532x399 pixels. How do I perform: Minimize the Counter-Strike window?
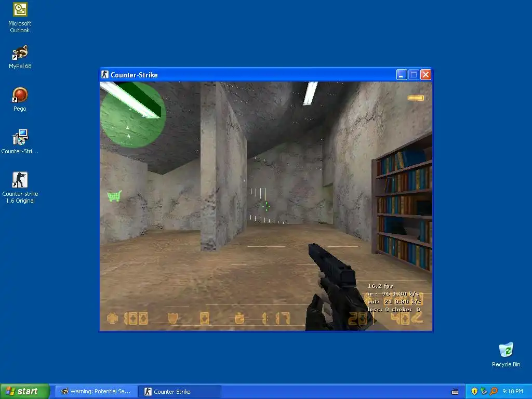click(402, 75)
